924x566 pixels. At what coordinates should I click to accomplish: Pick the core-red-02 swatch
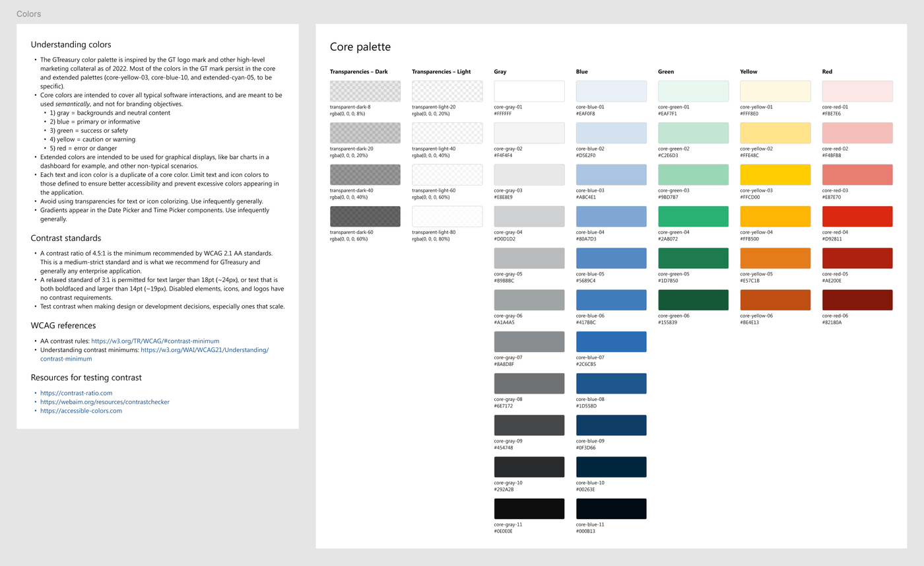pos(857,133)
